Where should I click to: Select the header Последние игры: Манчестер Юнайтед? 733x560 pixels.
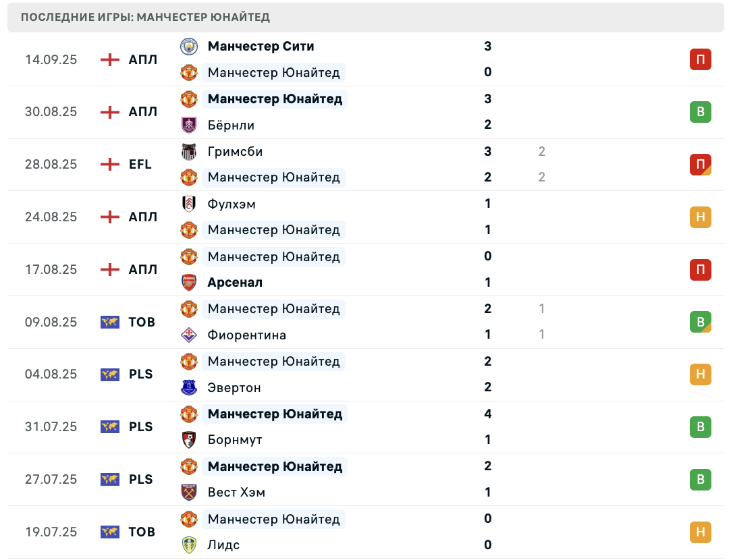[145, 18]
